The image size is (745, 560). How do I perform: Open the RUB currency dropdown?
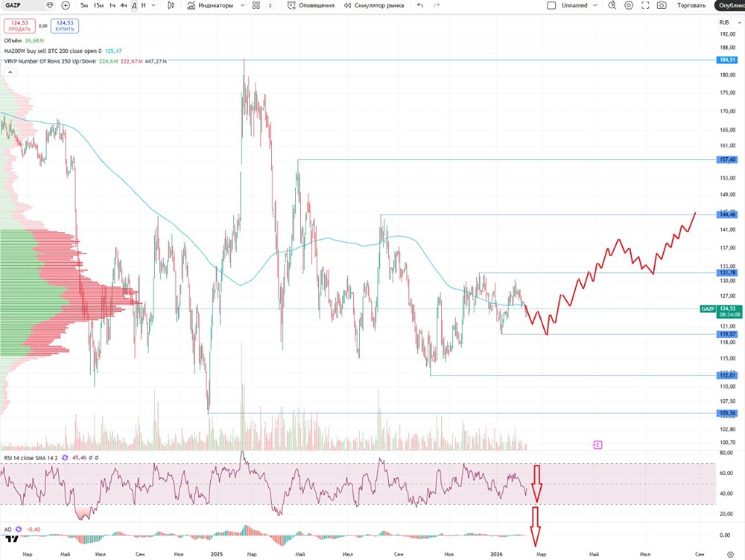pos(729,22)
